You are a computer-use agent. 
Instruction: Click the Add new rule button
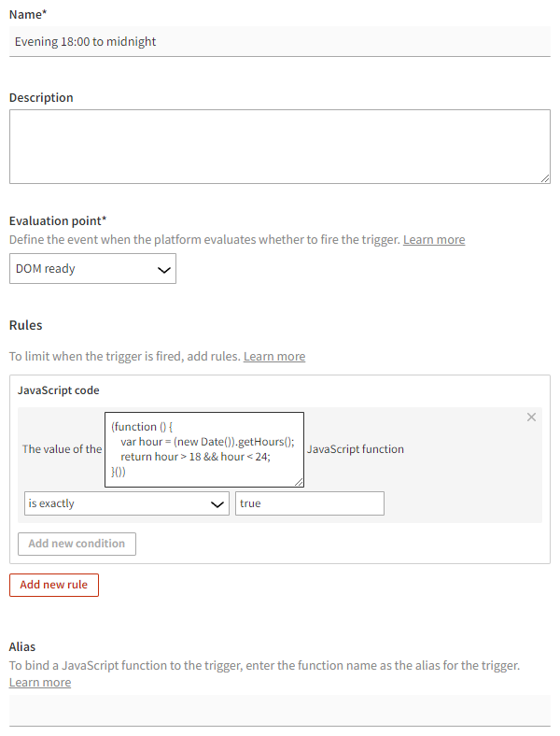[54, 585]
